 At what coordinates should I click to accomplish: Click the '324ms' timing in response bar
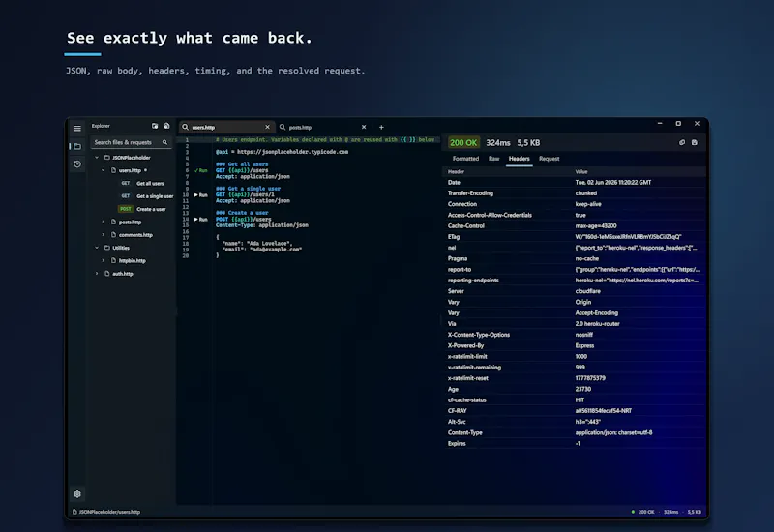(x=498, y=142)
